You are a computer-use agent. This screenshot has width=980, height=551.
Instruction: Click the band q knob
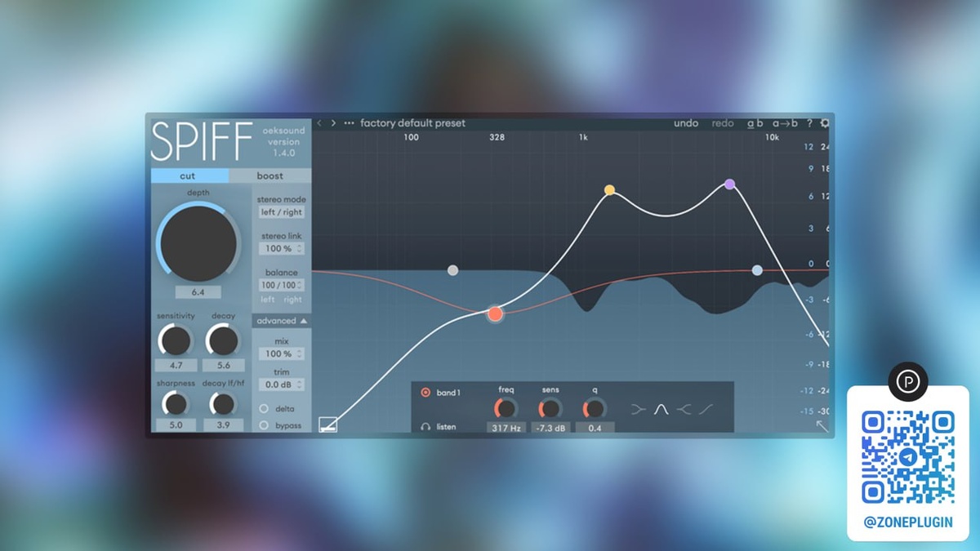(594, 407)
